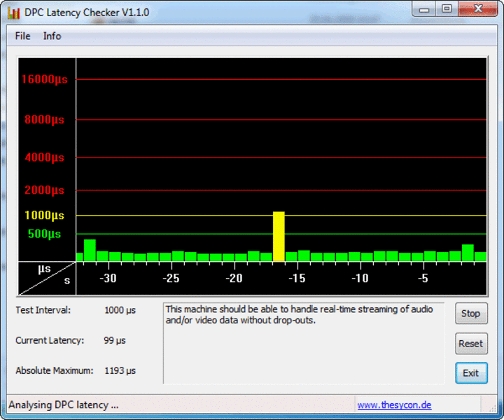Click the -15 second axis marker
The image size is (504, 420).
[x=297, y=278]
